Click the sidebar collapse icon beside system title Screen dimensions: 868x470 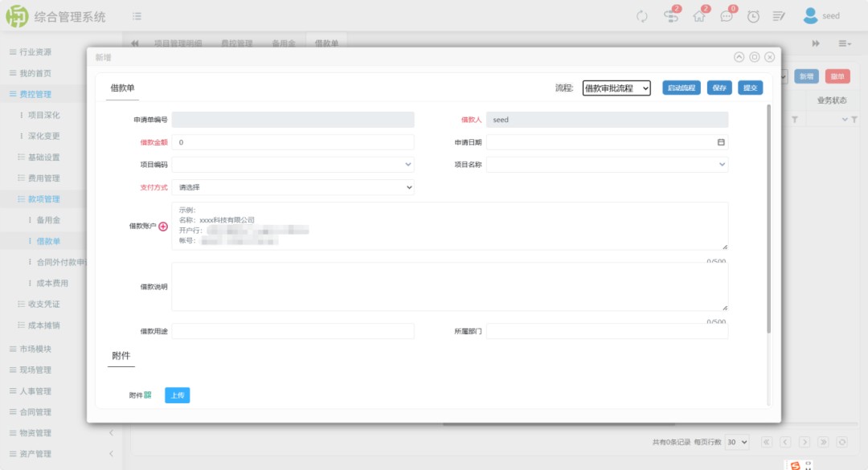coord(137,16)
